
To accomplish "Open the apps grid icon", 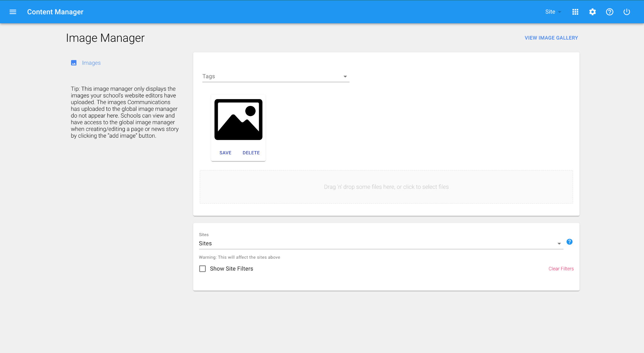I will [575, 12].
